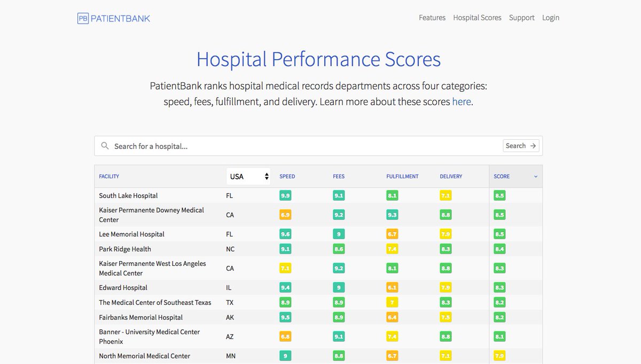Select Park Ridge Health name
Screen dimensions: 641x364
click(125, 249)
